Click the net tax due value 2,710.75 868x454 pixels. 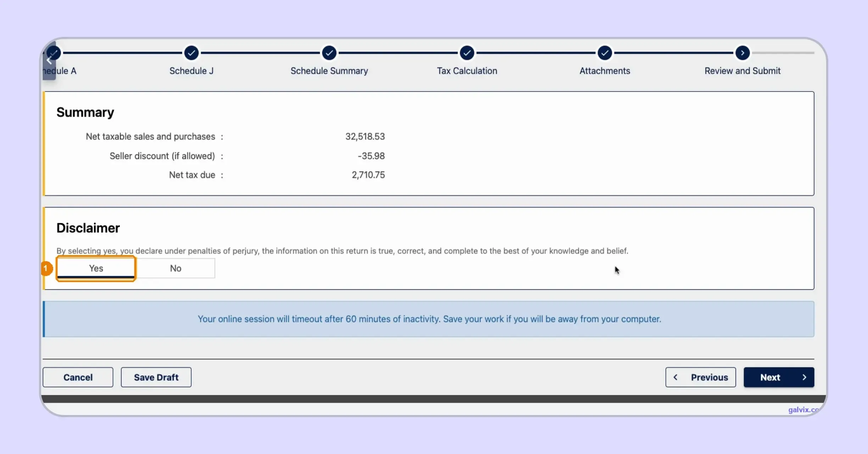368,175
